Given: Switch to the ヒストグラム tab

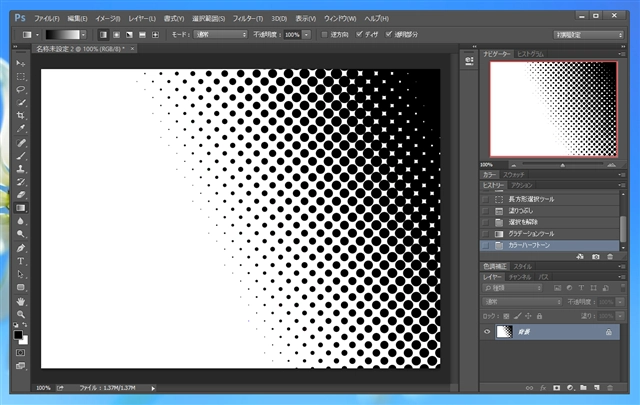Looking at the screenshot, I should [x=530, y=54].
